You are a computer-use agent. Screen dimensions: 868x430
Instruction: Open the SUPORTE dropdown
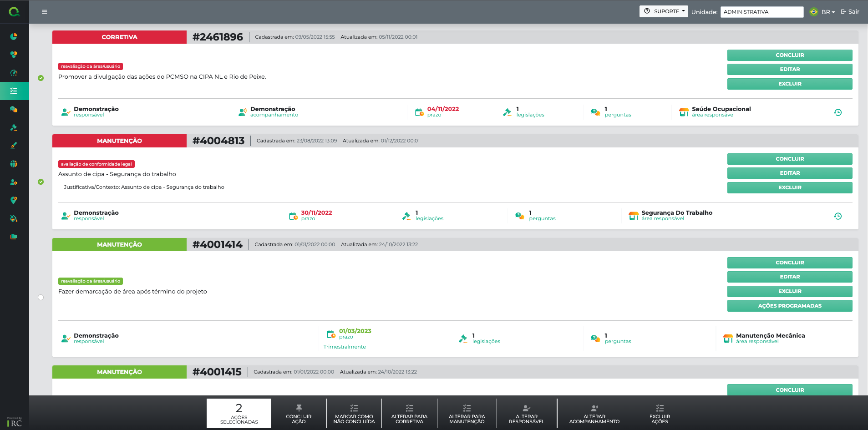[x=664, y=11]
